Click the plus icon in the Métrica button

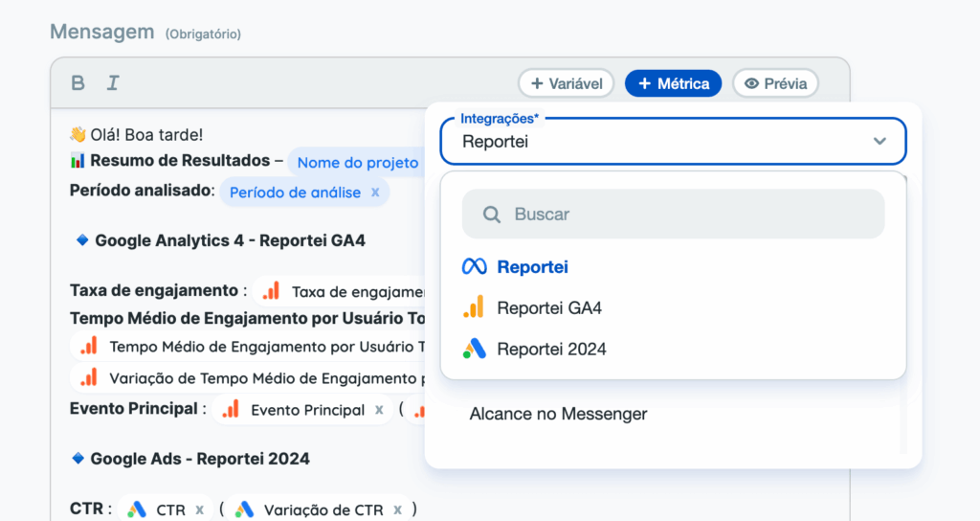[644, 84]
